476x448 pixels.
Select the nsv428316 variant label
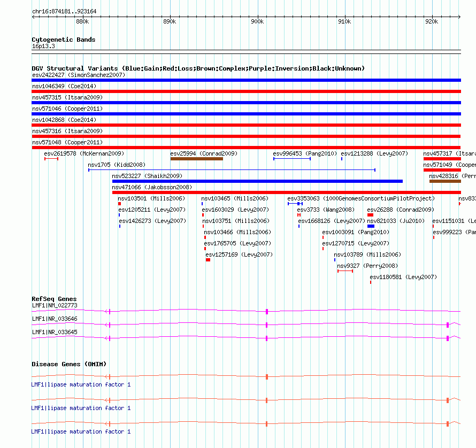click(452, 176)
